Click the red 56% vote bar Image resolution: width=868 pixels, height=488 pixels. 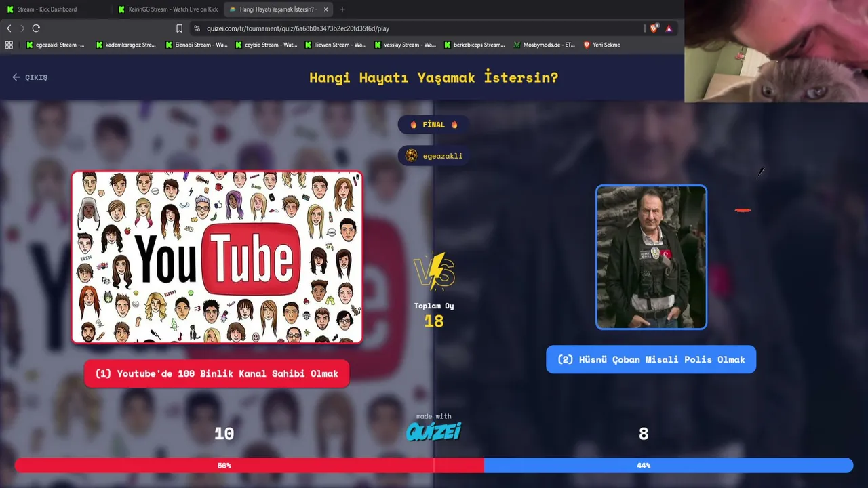point(249,466)
